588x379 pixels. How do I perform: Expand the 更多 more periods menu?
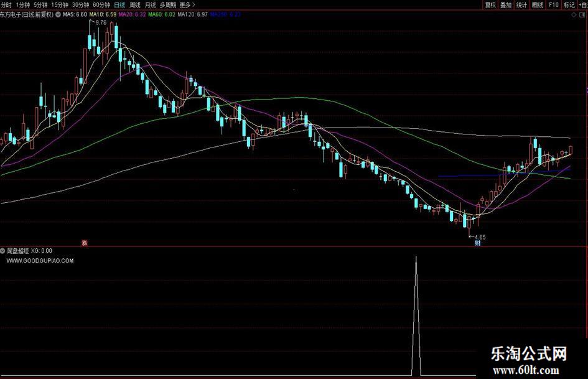pos(187,5)
